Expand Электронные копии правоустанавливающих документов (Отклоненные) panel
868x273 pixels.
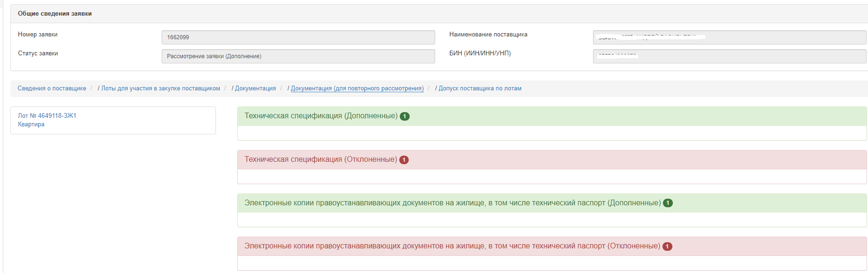click(452, 246)
